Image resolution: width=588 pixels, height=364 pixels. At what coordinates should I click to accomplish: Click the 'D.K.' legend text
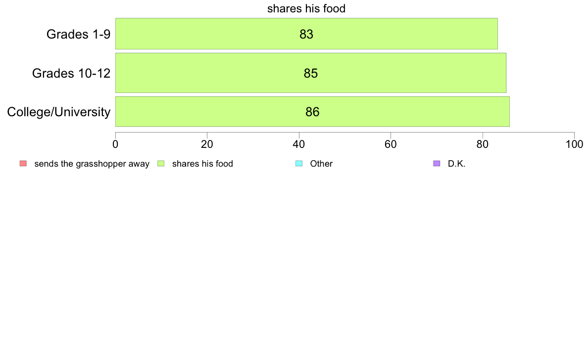tap(456, 164)
